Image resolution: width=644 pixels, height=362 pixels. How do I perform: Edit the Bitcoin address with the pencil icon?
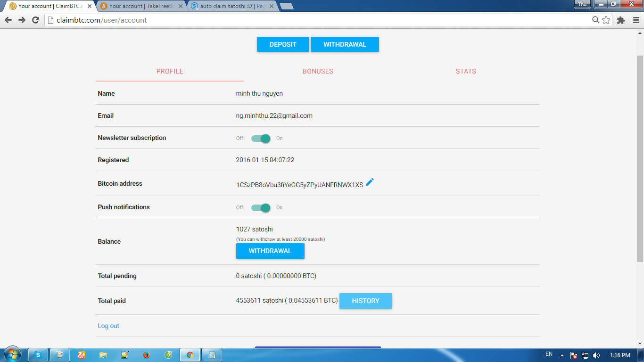tap(370, 182)
